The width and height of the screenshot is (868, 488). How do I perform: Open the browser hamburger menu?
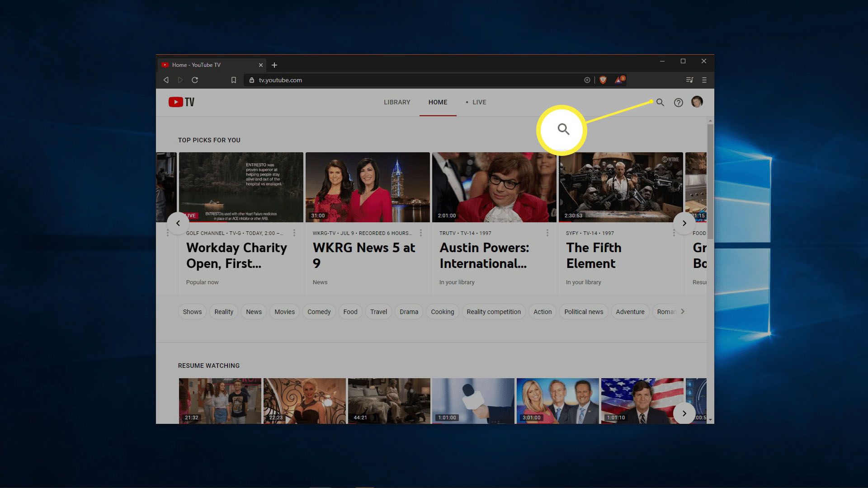pos(704,80)
